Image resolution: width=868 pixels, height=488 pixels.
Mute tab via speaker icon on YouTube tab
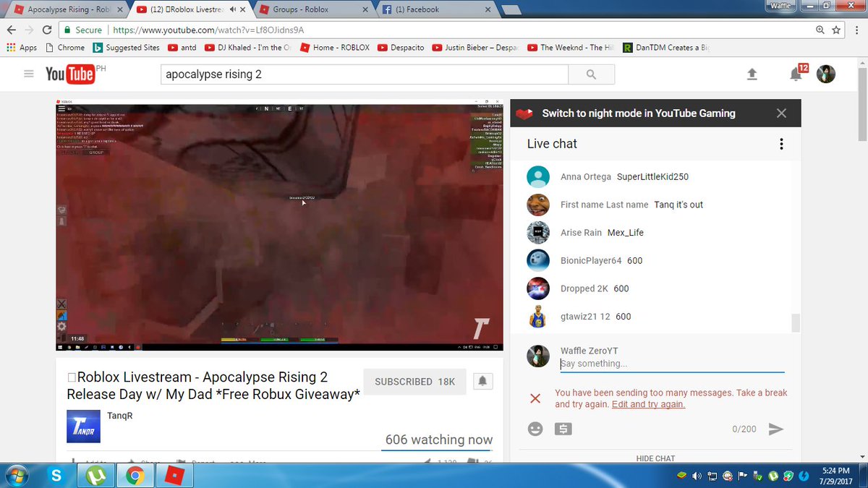click(233, 9)
